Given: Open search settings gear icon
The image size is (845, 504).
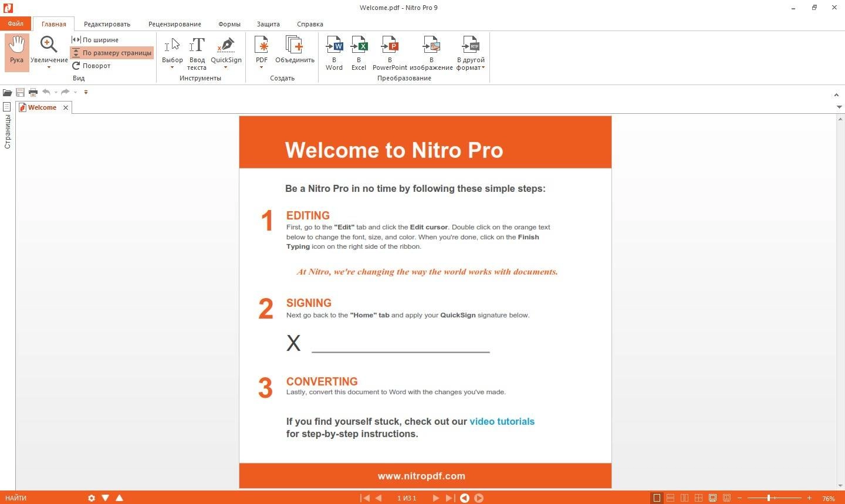Looking at the screenshot, I should point(92,498).
